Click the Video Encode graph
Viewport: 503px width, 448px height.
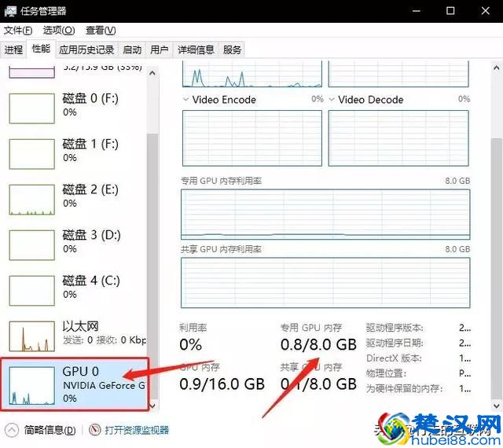point(252,138)
